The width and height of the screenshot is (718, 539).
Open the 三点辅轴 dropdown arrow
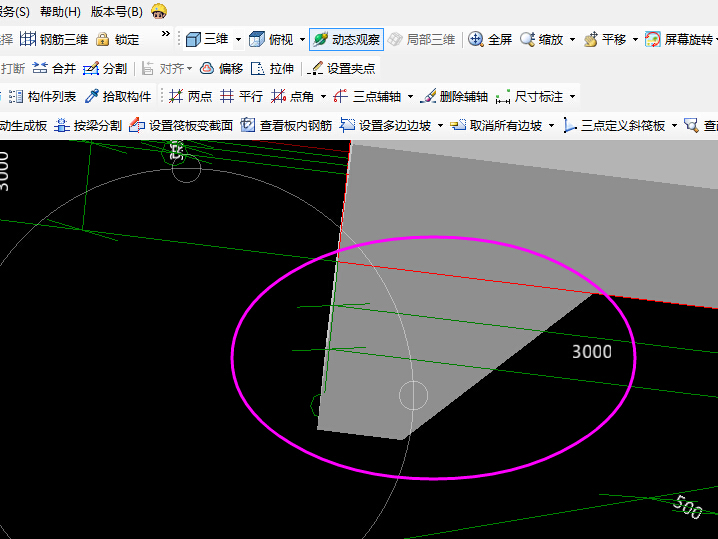410,97
